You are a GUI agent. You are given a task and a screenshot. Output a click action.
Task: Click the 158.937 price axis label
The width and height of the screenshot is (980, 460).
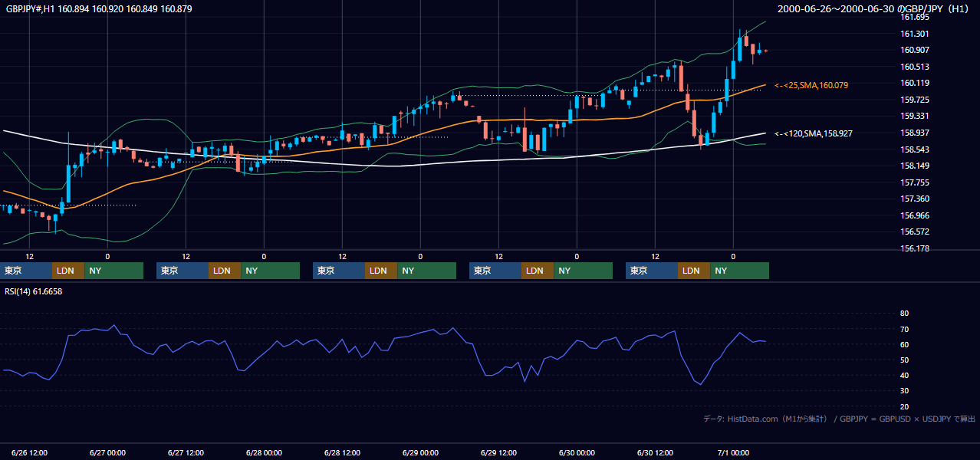pos(915,133)
